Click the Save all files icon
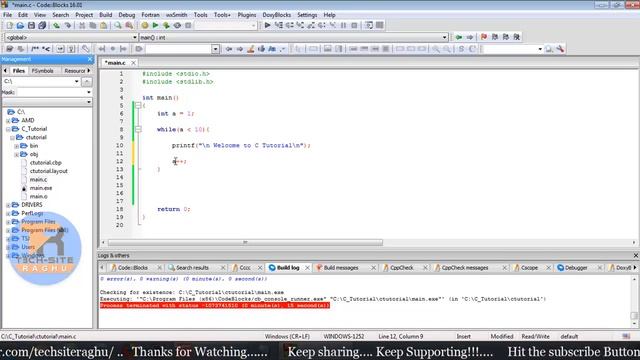Viewport: 640px width, 360px height. coord(42,25)
